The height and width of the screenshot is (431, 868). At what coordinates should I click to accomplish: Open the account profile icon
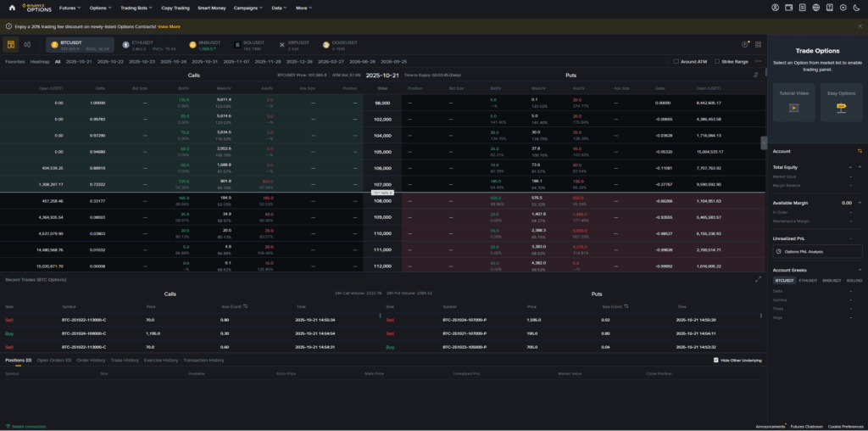coord(776,8)
